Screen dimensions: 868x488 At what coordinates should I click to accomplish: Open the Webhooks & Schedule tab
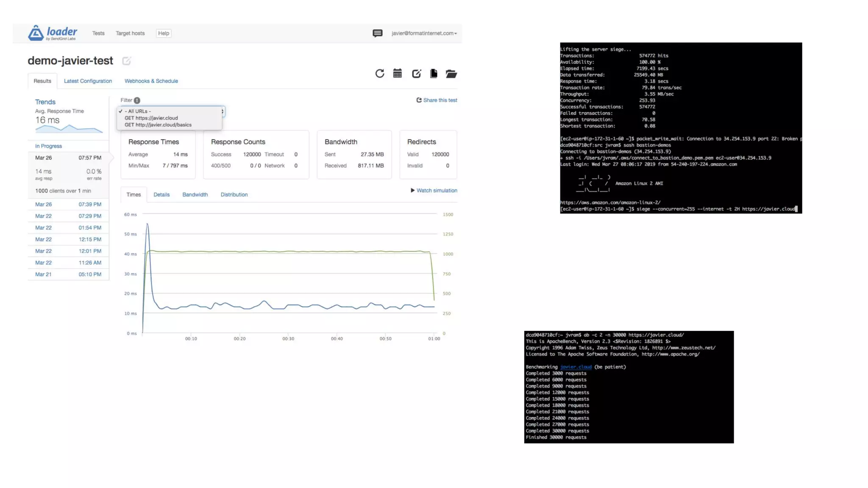151,81
